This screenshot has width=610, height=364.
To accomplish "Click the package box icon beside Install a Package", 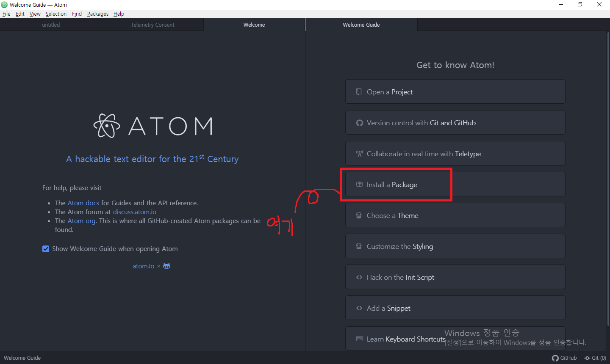I will click(359, 185).
